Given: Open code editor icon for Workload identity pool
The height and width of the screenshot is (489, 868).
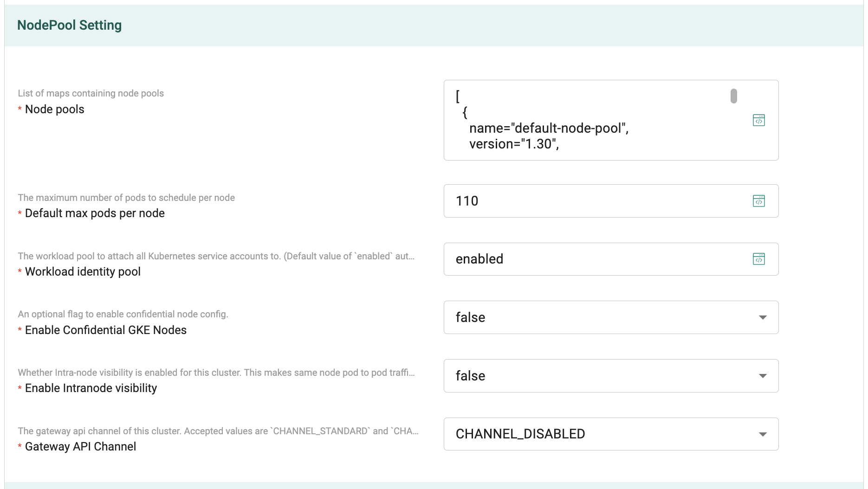Looking at the screenshot, I should (758, 259).
